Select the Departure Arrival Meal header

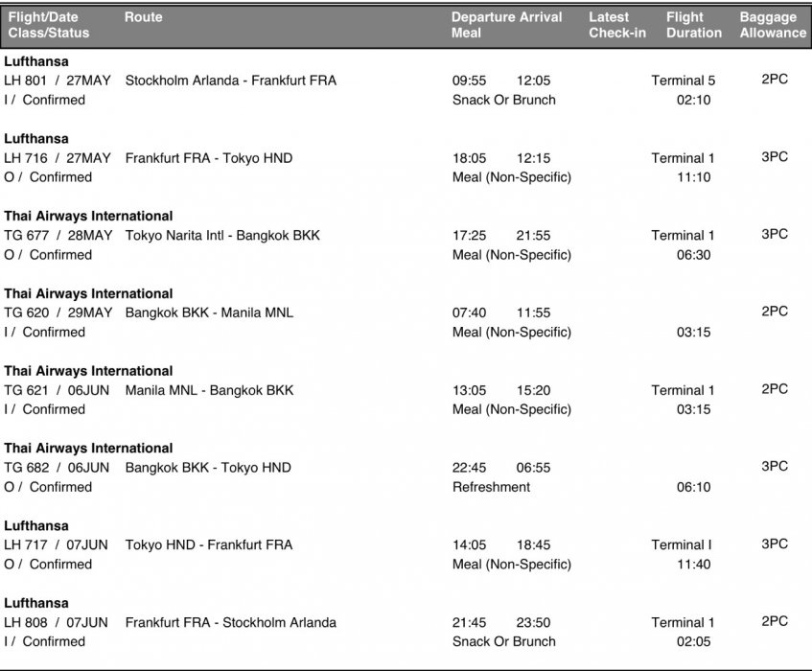point(506,25)
